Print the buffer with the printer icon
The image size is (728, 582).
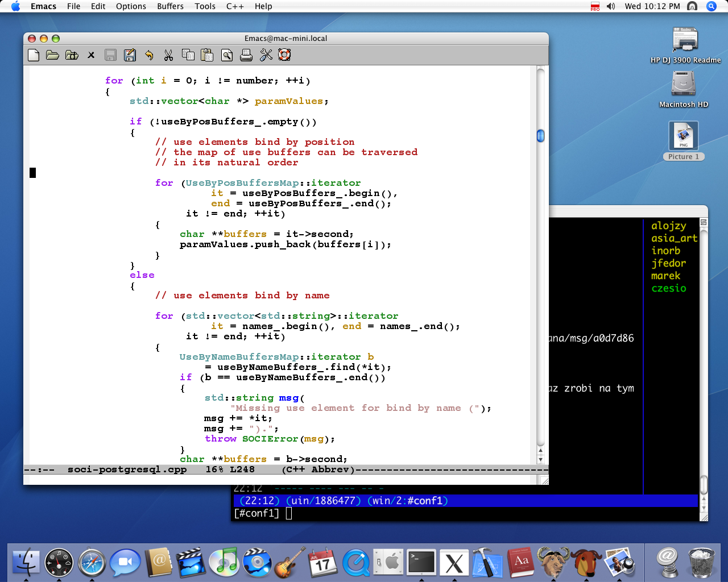246,55
